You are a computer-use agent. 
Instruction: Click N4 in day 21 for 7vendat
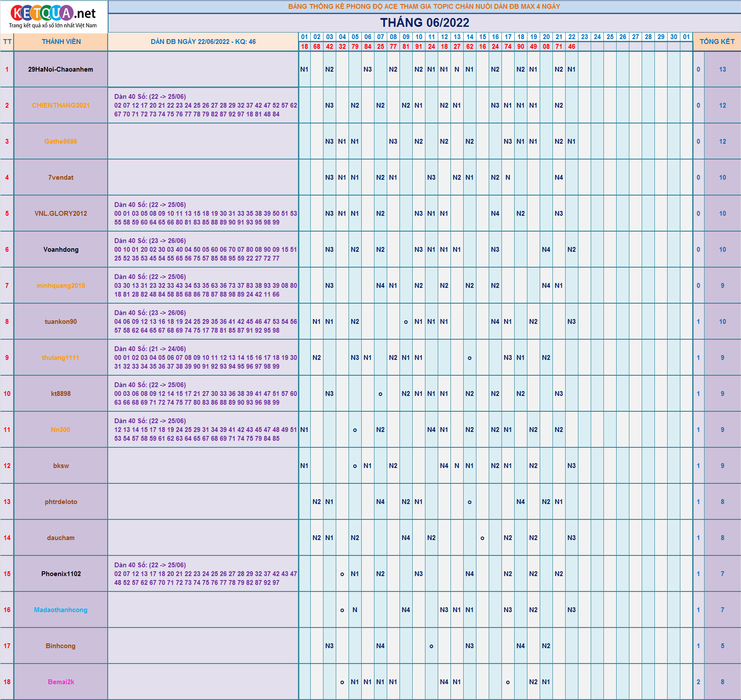coord(559,178)
